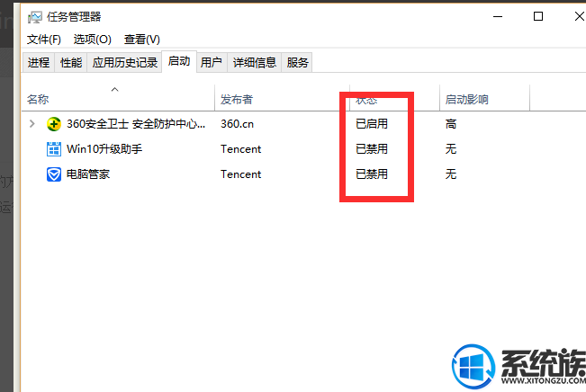The width and height of the screenshot is (586, 392).
Task: Sort by the 名称 column header
Action: click(x=118, y=98)
